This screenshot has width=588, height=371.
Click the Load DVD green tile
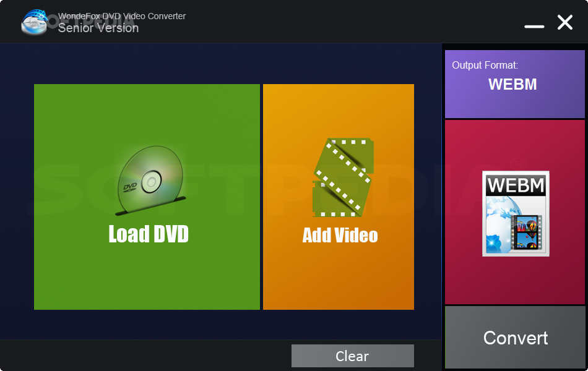147,197
